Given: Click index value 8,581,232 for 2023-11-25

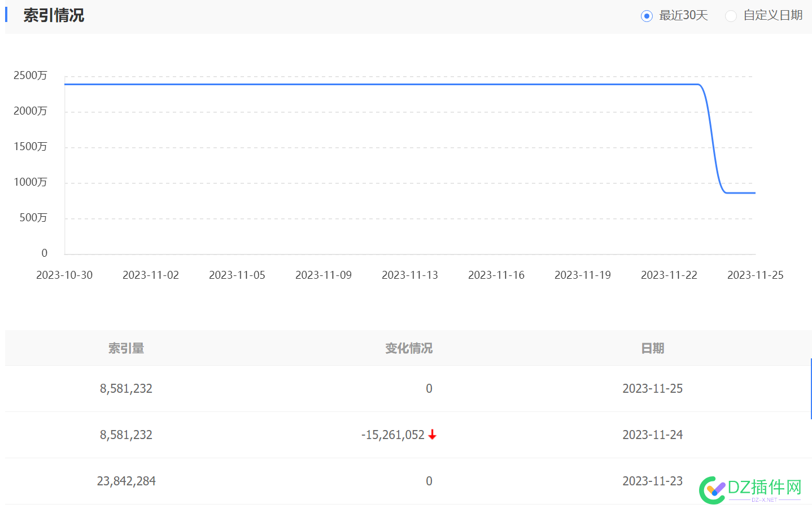Looking at the screenshot, I should 126,388.
